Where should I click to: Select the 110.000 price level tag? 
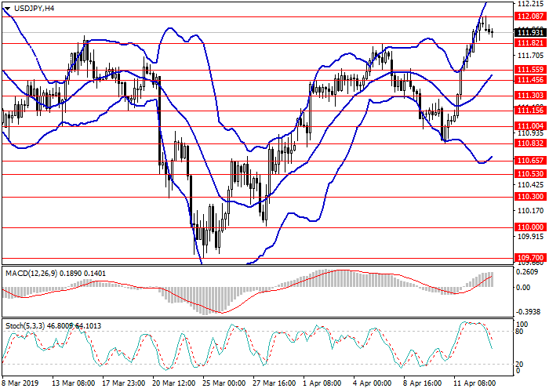(x=530, y=227)
